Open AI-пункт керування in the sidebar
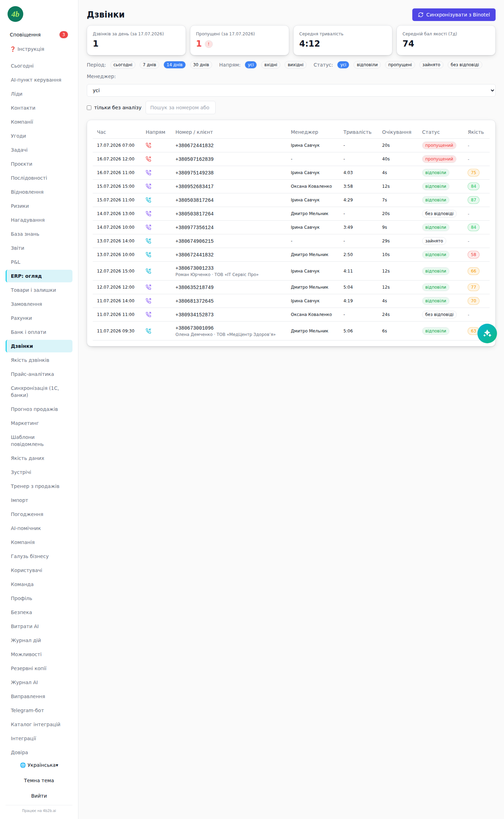This screenshot has width=504, height=819. coord(39,80)
